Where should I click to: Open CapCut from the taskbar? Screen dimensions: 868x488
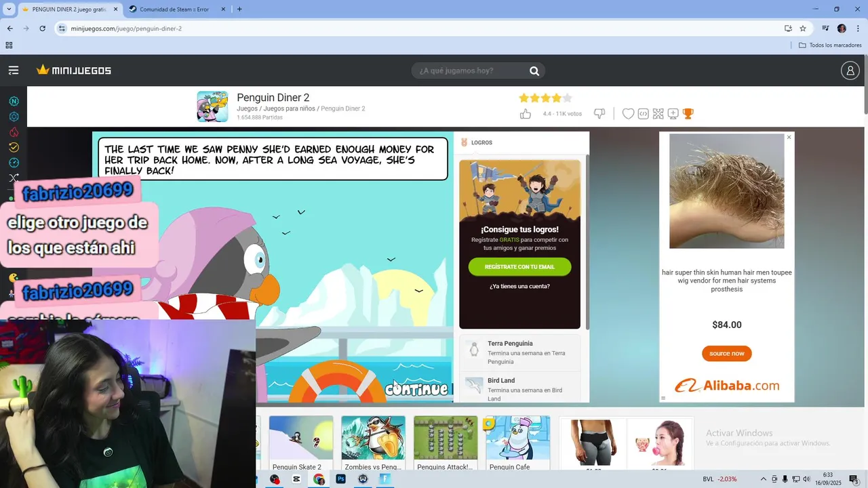coord(296,479)
